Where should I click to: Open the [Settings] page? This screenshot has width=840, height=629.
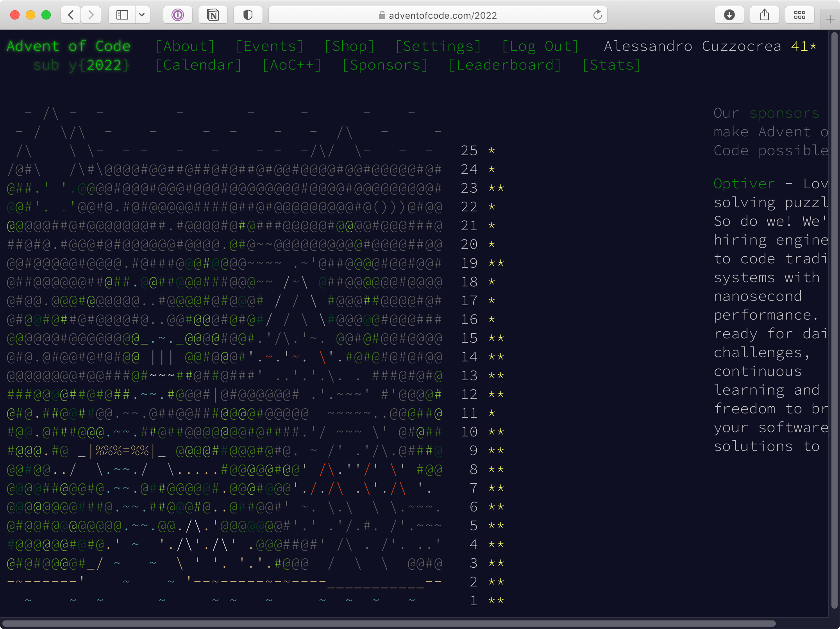click(x=438, y=46)
